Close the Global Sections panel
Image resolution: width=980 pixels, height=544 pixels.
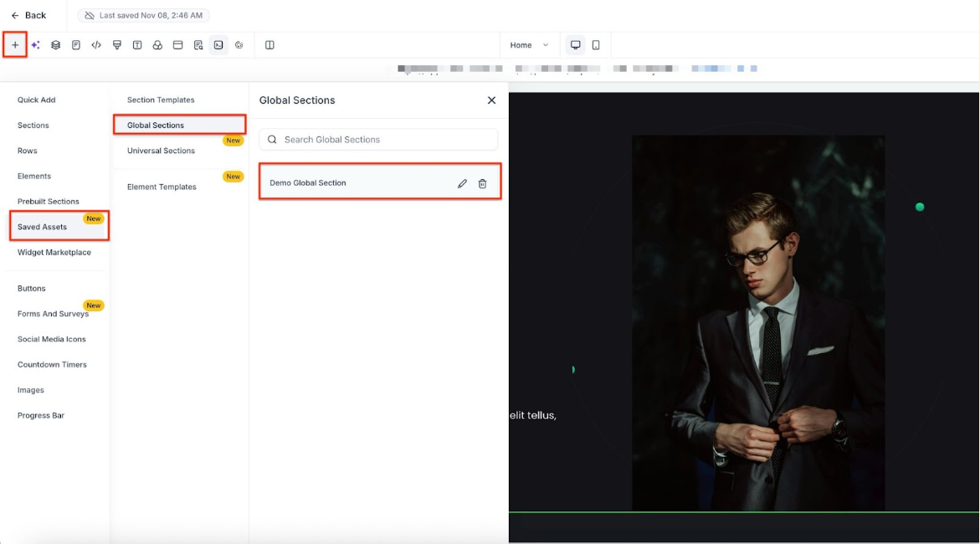[x=491, y=100]
